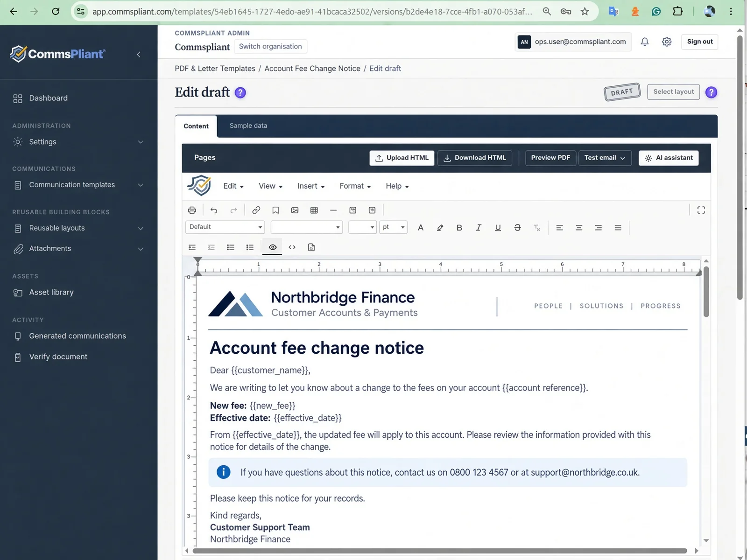Insert a table with the grid icon
747x560 pixels.
tap(314, 210)
